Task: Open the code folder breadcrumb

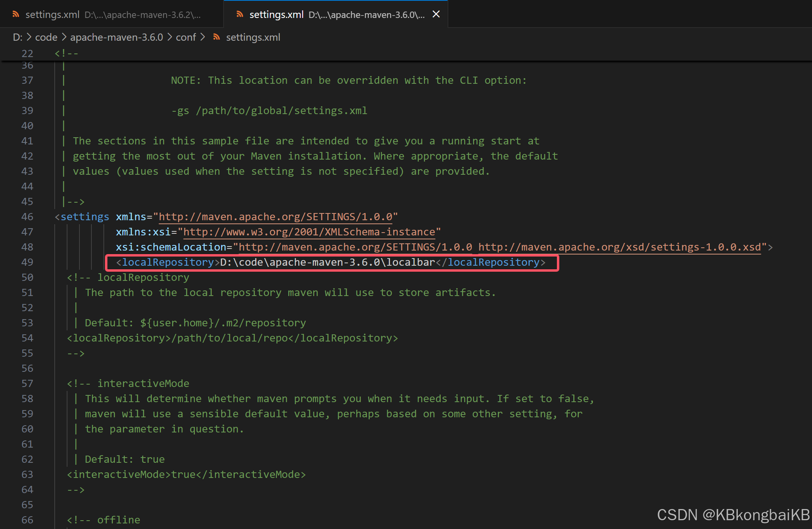Action: [x=46, y=37]
